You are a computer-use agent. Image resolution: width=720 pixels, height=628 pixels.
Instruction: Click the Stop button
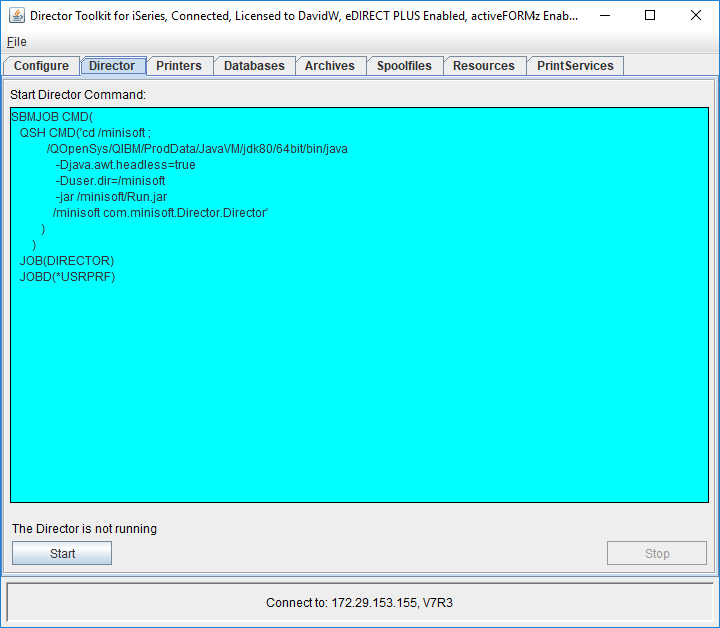(656, 554)
